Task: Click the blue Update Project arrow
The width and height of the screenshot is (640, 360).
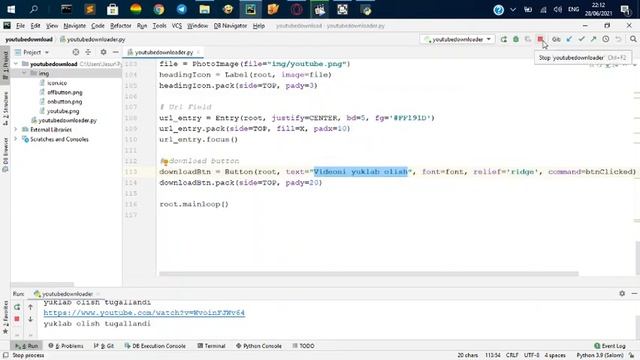Action: click(569, 39)
